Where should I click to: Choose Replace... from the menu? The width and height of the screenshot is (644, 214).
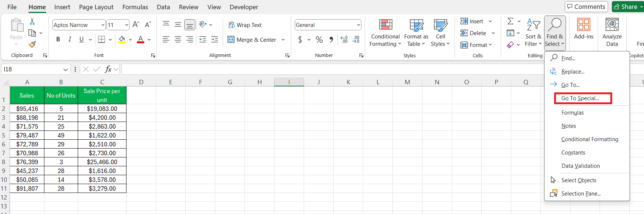(587, 72)
